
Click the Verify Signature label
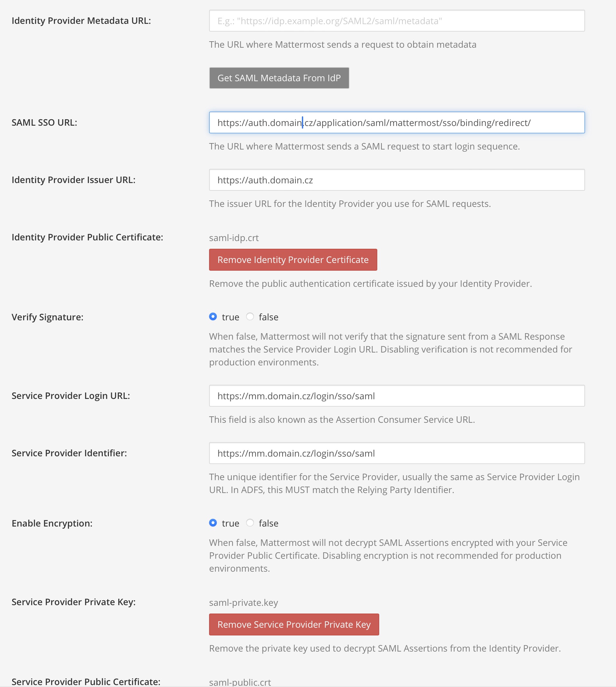(47, 317)
